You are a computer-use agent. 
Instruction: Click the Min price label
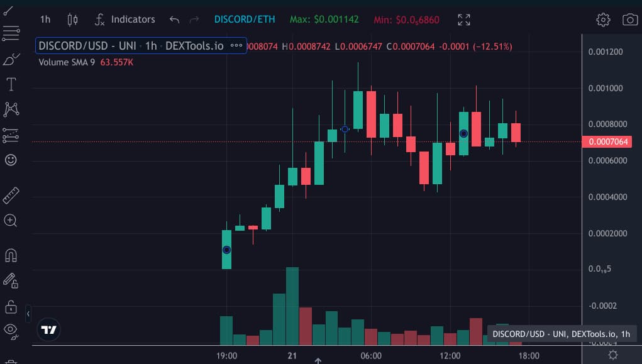(407, 19)
